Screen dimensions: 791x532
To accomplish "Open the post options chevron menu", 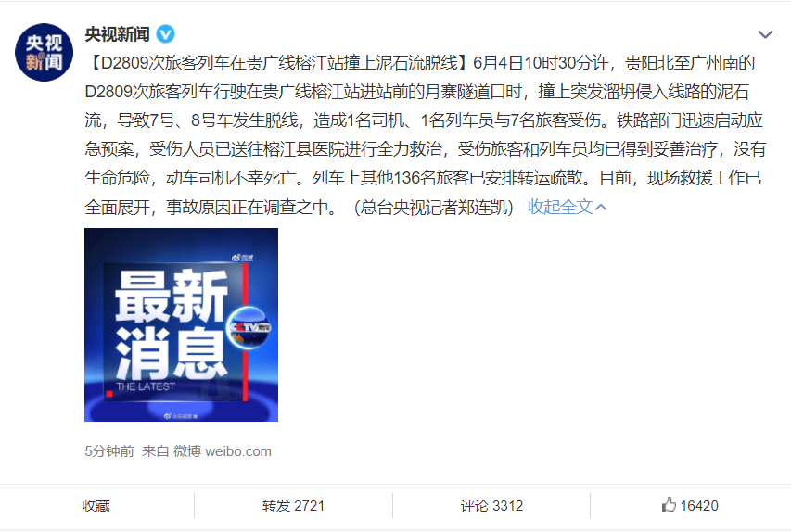I will tap(765, 34).
